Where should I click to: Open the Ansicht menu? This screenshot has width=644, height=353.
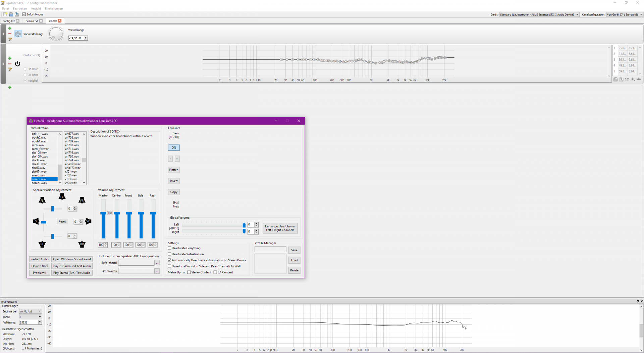[36, 8]
